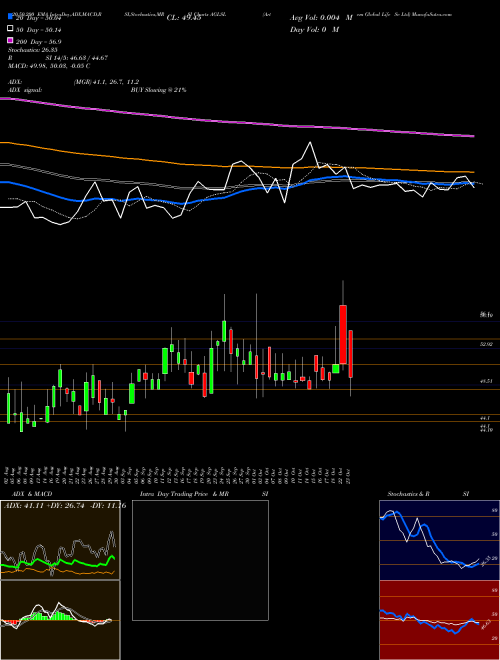Screen dimensions: 500x660
Task: Click the '48.51' price axis label
Action: point(487,381)
